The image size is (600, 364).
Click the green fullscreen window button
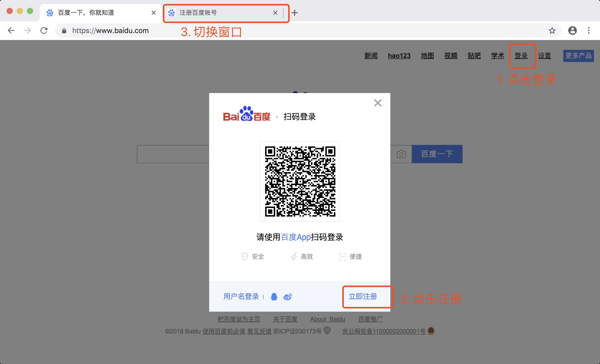[30, 11]
